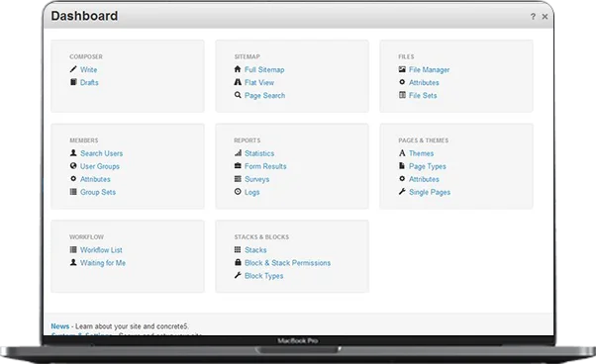Open Page Types link
Screen dimensions: 596x364
point(428,166)
